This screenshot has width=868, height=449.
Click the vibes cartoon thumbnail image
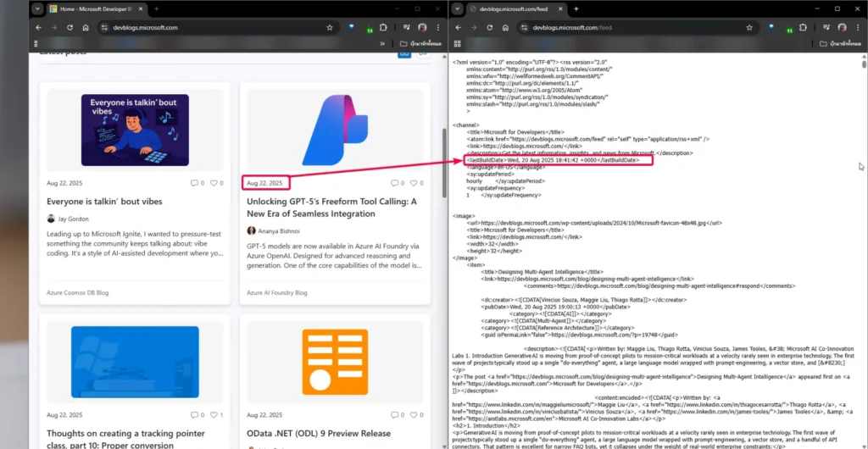135,130
